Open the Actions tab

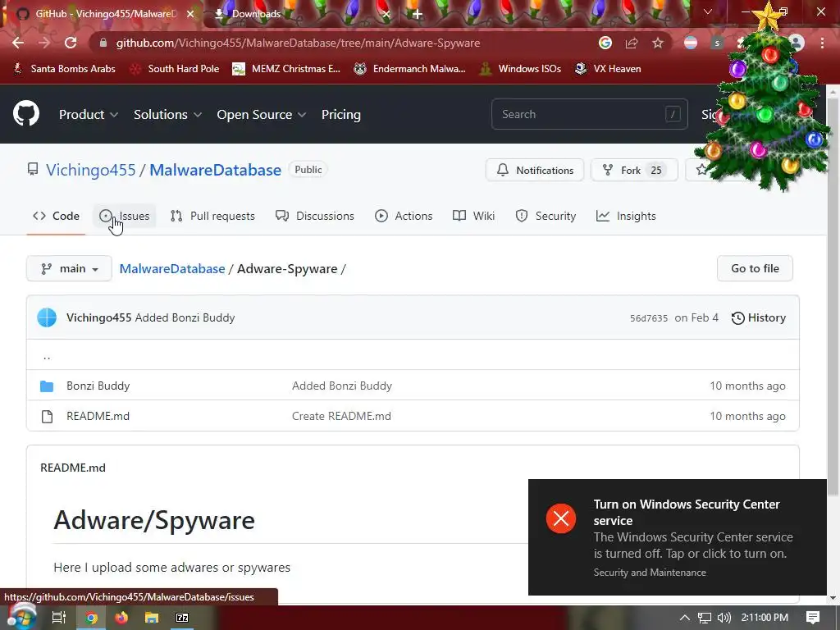(404, 216)
